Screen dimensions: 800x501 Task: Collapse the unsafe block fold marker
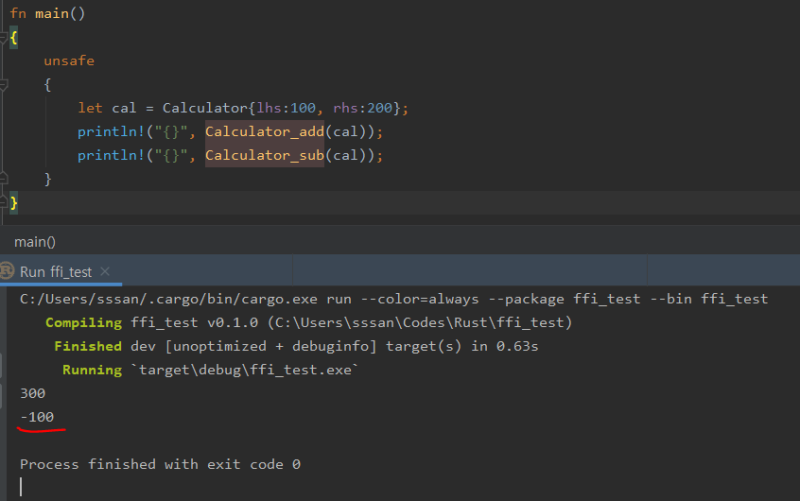(4, 84)
